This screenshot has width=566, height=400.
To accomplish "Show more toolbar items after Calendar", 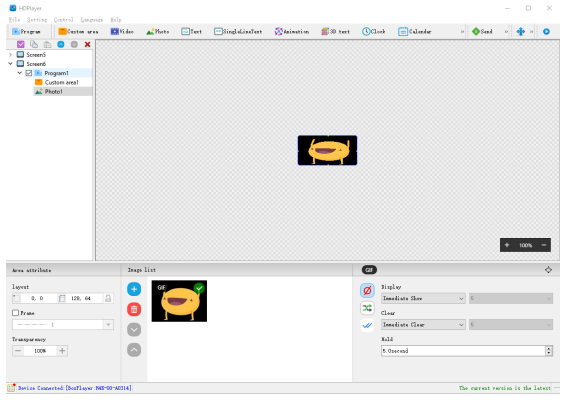I will 462,32.
